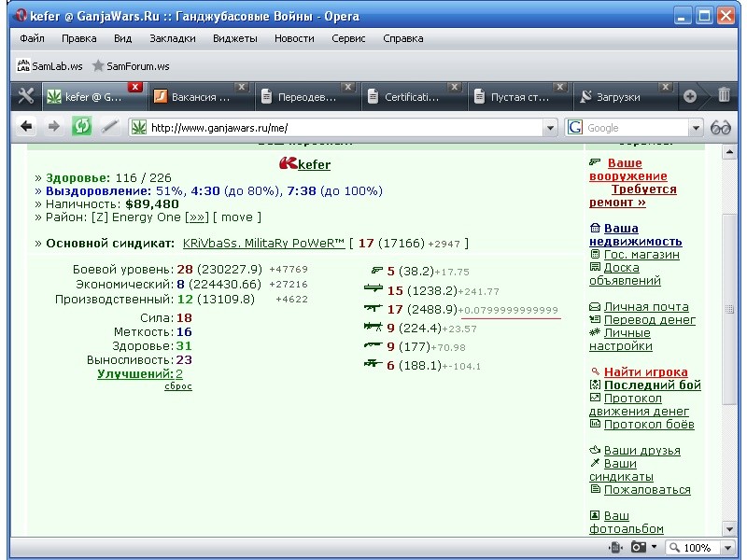
Task: Open the Гос. магазин link
Action: (641, 254)
